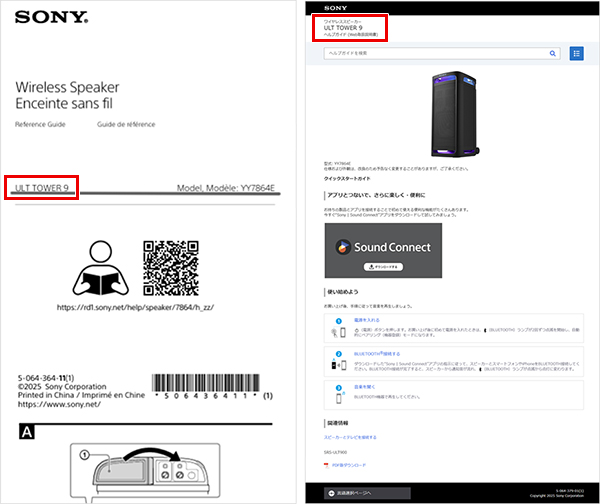600x504 pixels.
Task: Click the barcode on the reference guide
Action: click(x=206, y=383)
